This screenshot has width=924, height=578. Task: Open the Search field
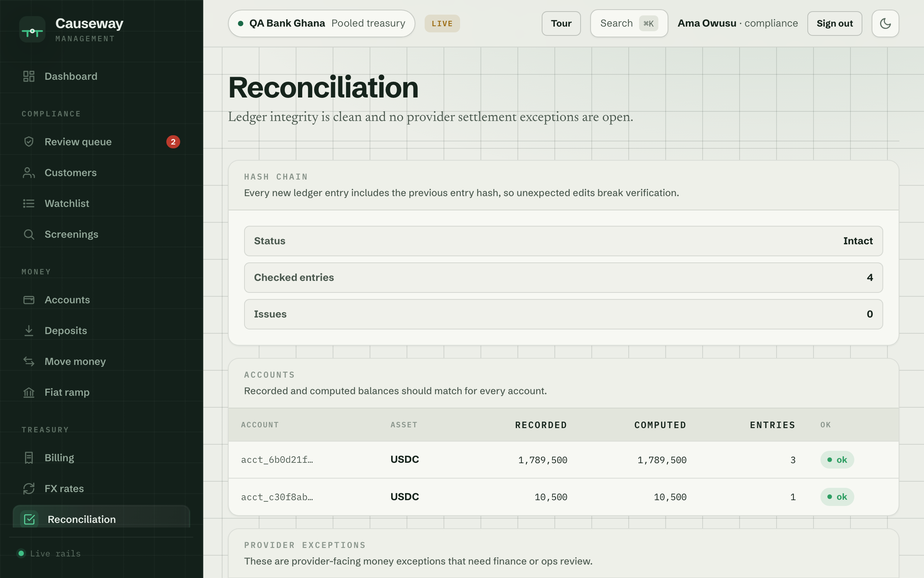pos(629,24)
